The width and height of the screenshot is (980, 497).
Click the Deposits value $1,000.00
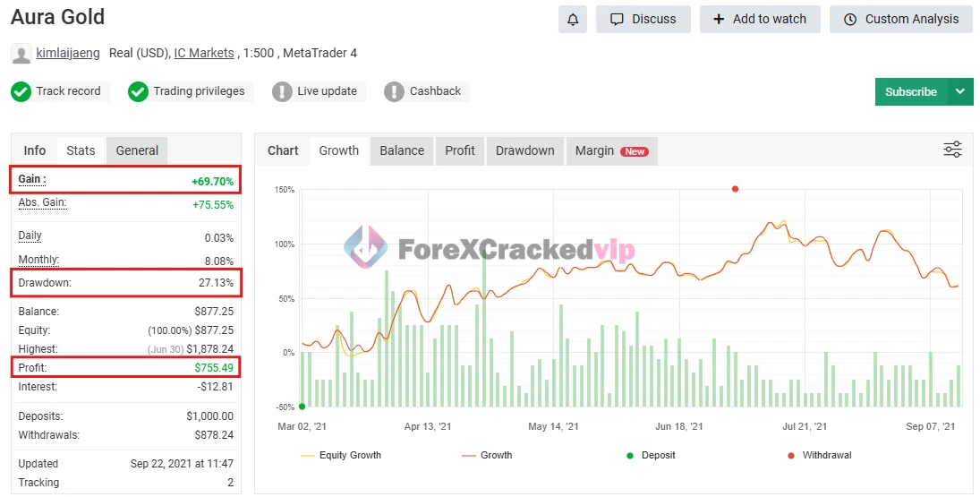click(x=210, y=416)
